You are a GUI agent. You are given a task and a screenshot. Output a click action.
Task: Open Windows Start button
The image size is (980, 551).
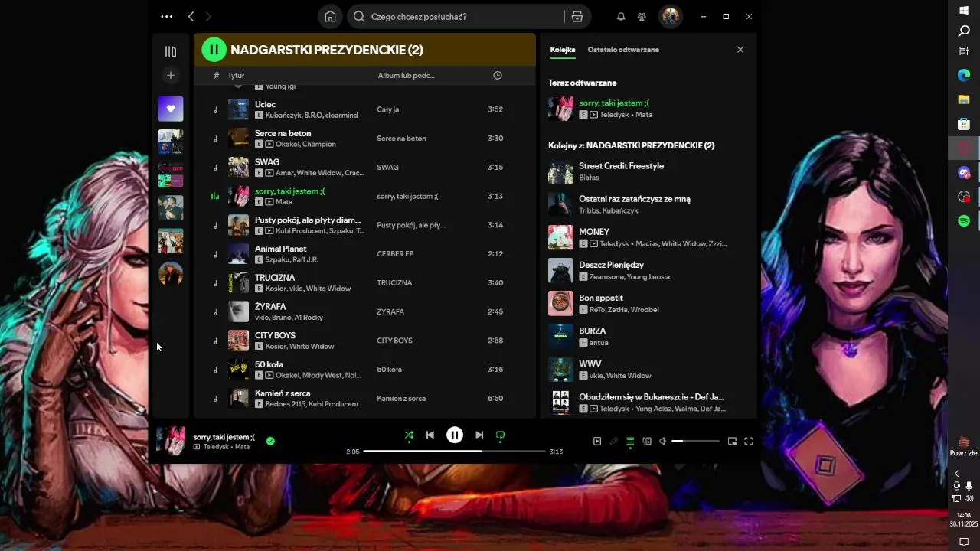[964, 10]
